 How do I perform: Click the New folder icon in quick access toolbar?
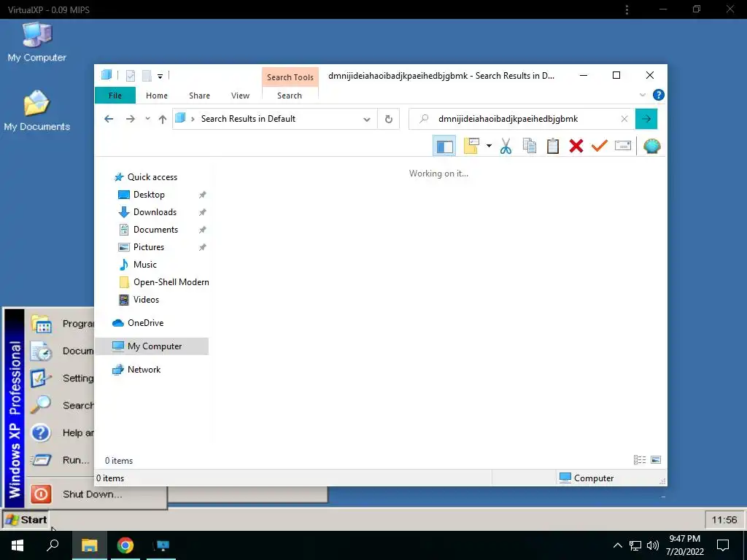tap(147, 75)
